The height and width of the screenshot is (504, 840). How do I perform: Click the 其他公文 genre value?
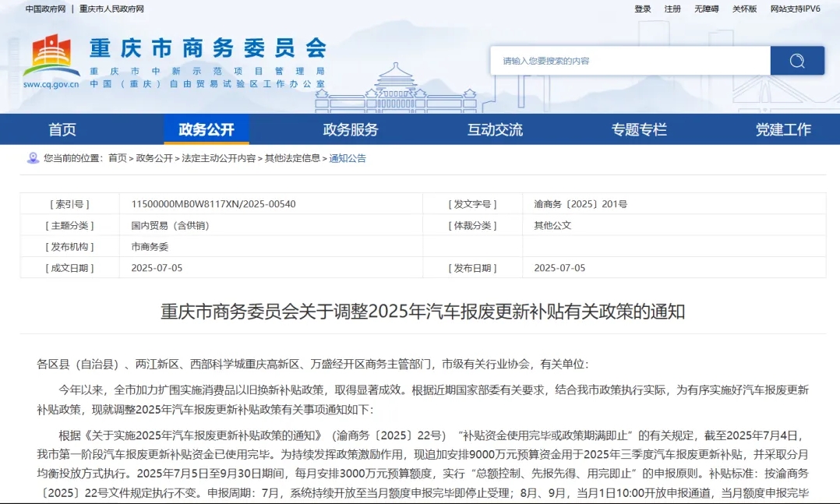553,225
